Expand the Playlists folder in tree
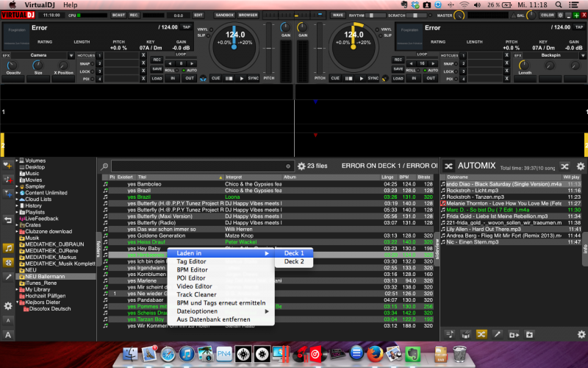Viewport: 588px width, 368px height. click(x=17, y=211)
